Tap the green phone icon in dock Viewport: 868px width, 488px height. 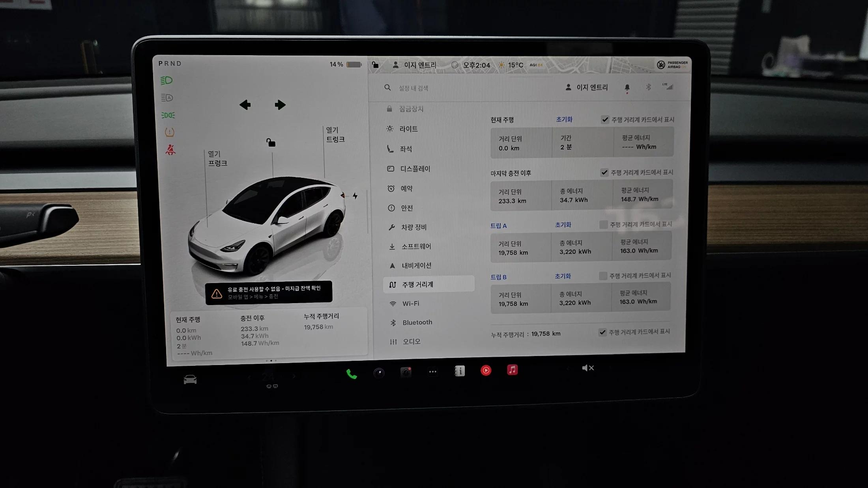pyautogui.click(x=351, y=374)
